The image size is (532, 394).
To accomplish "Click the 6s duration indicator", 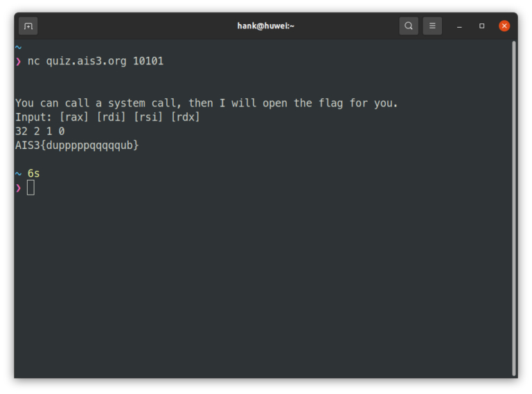I will (34, 173).
